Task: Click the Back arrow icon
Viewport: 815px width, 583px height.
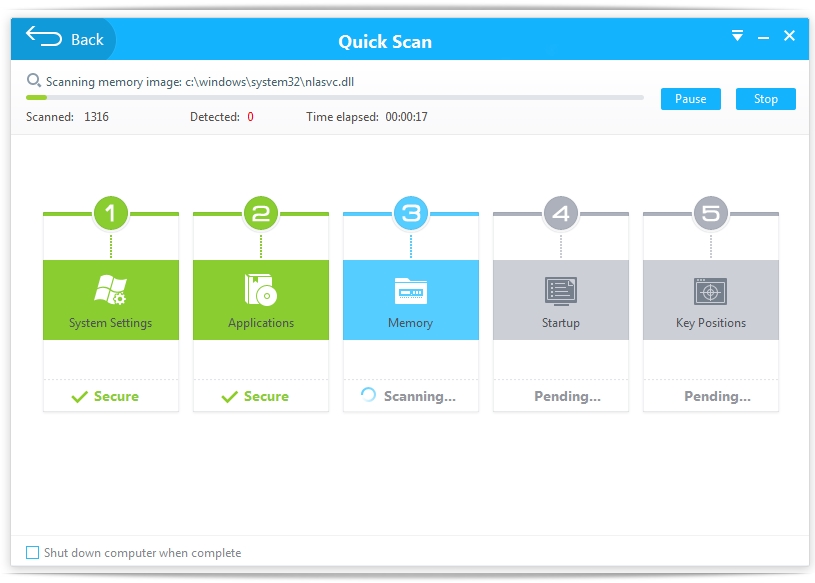Action: 44,37
